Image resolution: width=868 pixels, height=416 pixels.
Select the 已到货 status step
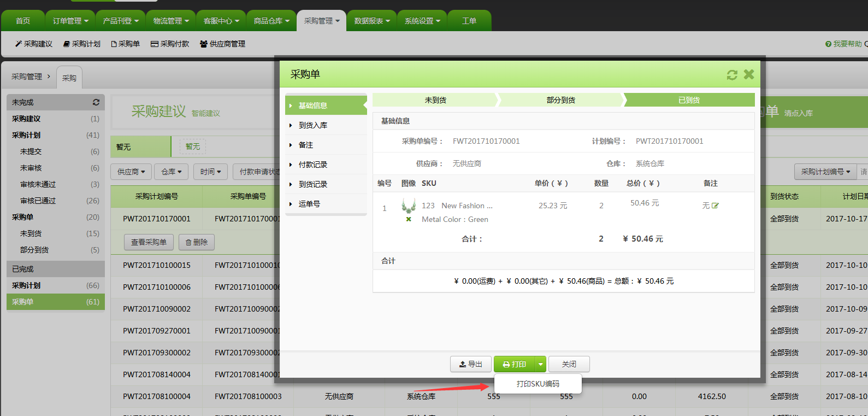689,100
